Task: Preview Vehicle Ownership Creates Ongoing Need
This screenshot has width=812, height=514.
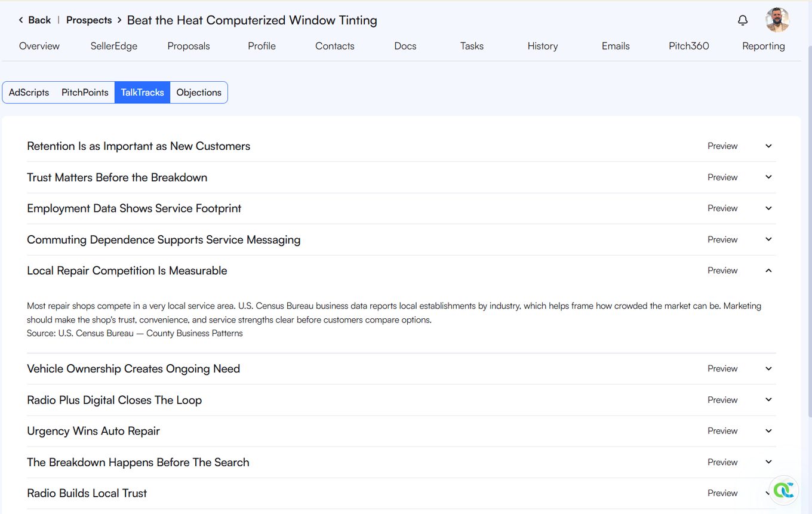Action: (x=722, y=369)
